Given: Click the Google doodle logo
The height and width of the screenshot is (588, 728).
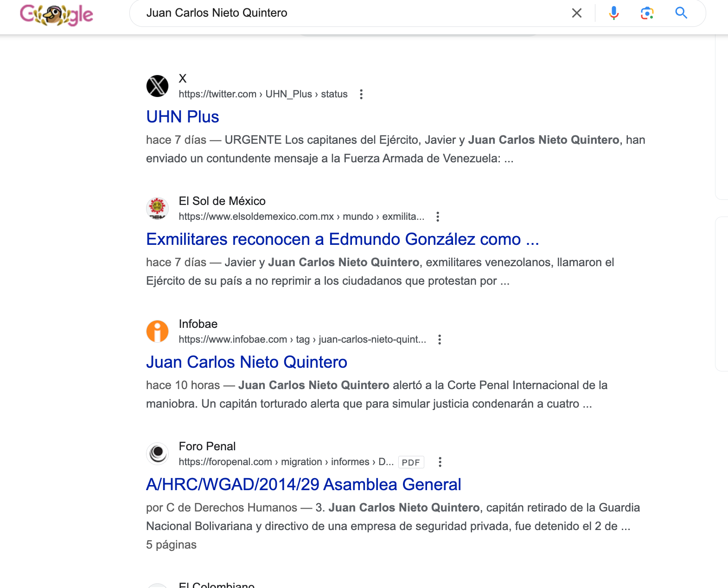Looking at the screenshot, I should 57,14.
